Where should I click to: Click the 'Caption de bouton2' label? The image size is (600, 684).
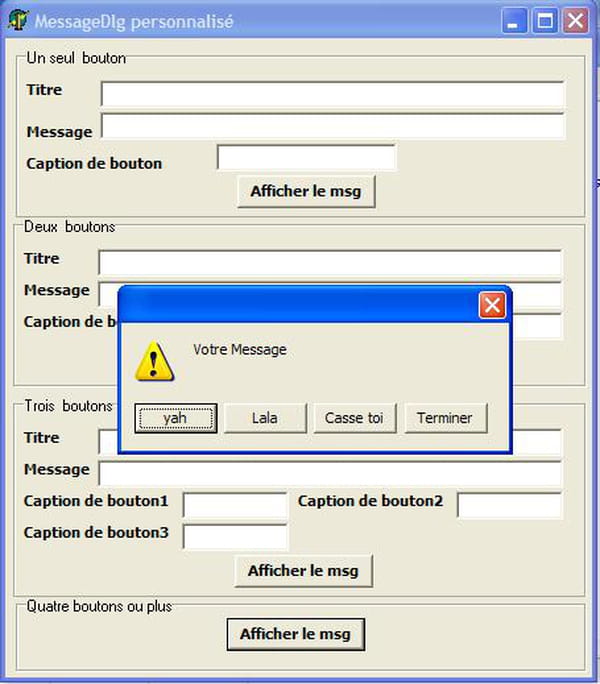370,501
